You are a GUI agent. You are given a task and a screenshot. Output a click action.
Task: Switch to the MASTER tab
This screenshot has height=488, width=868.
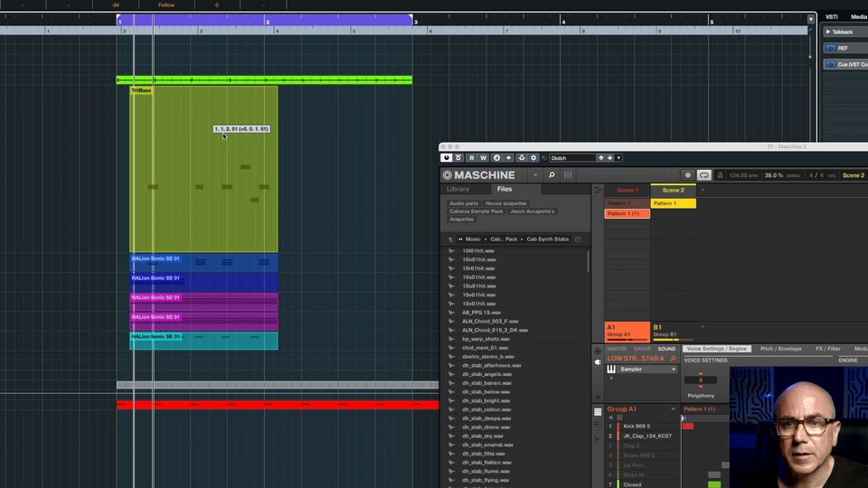[x=617, y=349]
